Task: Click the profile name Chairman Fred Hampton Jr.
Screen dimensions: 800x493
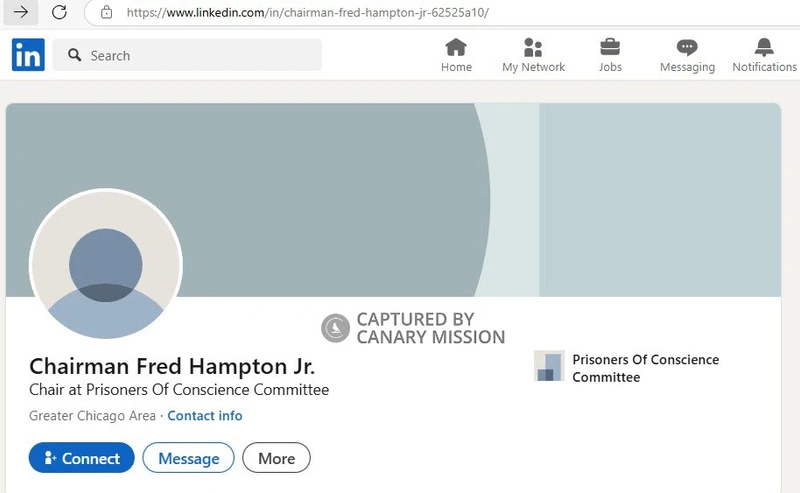Action: coord(172,366)
